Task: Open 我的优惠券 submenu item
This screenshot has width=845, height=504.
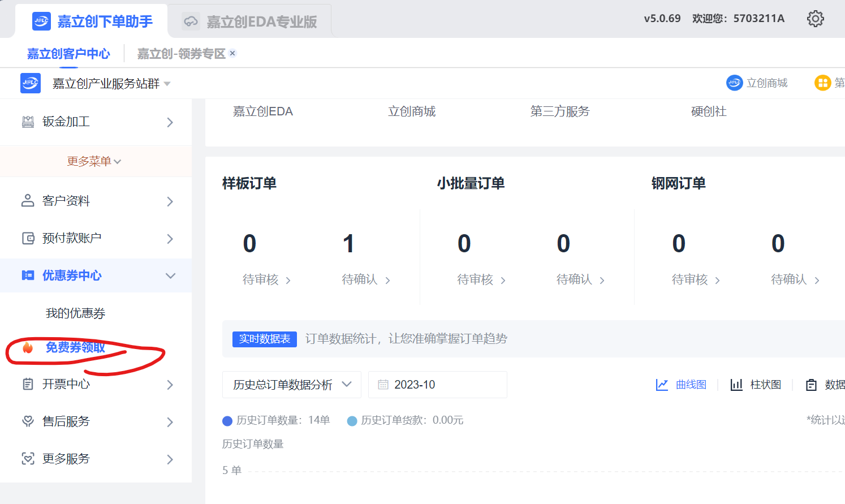Action: pyautogui.click(x=75, y=313)
